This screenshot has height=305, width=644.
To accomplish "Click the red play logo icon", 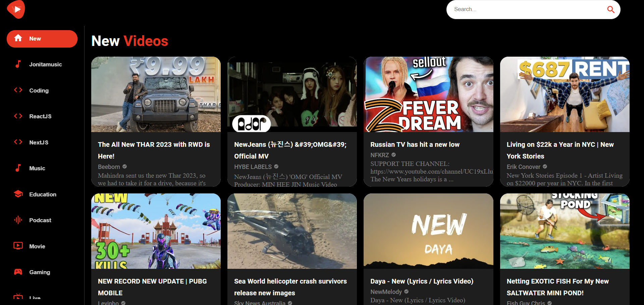I will pos(16,9).
